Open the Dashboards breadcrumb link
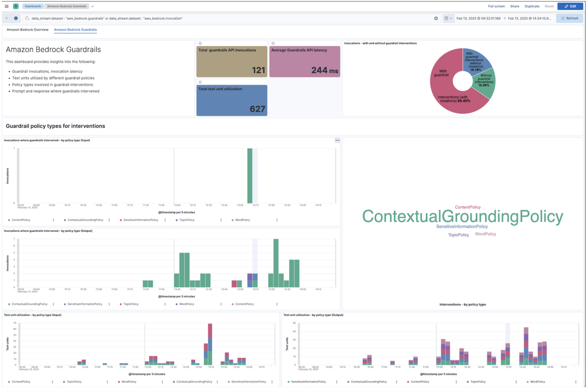 click(x=33, y=6)
